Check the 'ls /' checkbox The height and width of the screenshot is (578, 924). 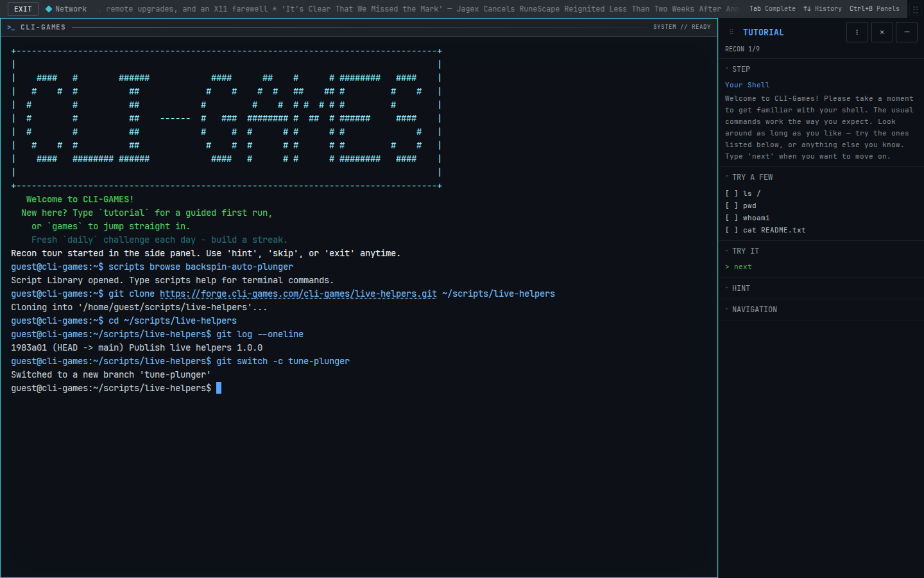click(732, 193)
